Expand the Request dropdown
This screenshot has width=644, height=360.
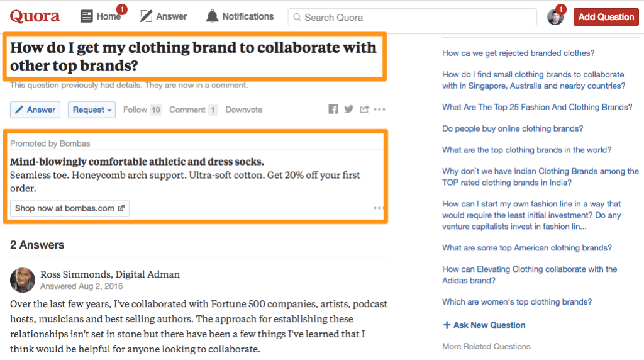92,110
